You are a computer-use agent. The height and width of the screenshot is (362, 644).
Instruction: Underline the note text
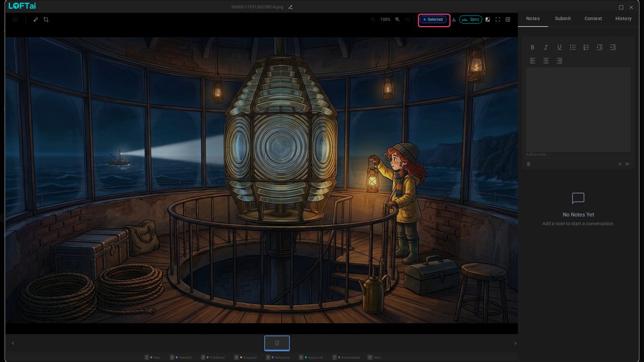pyautogui.click(x=559, y=47)
